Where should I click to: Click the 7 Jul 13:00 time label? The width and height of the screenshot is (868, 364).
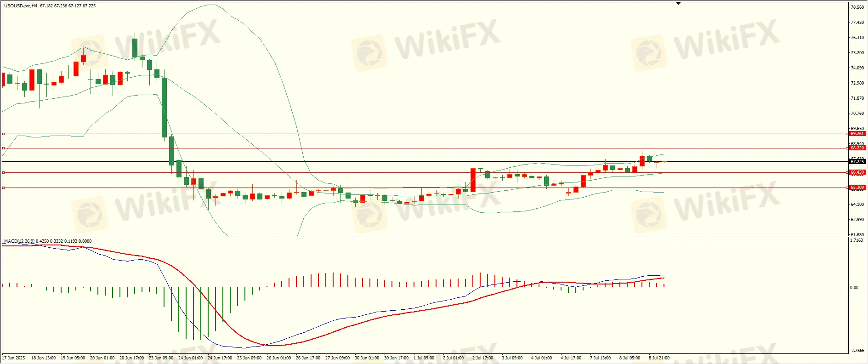pos(600,358)
